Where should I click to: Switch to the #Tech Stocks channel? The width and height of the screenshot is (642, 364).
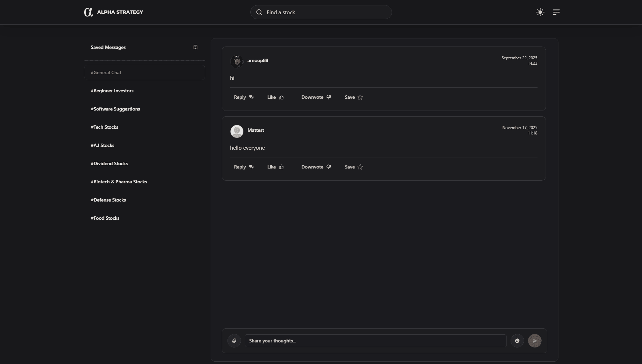point(104,127)
